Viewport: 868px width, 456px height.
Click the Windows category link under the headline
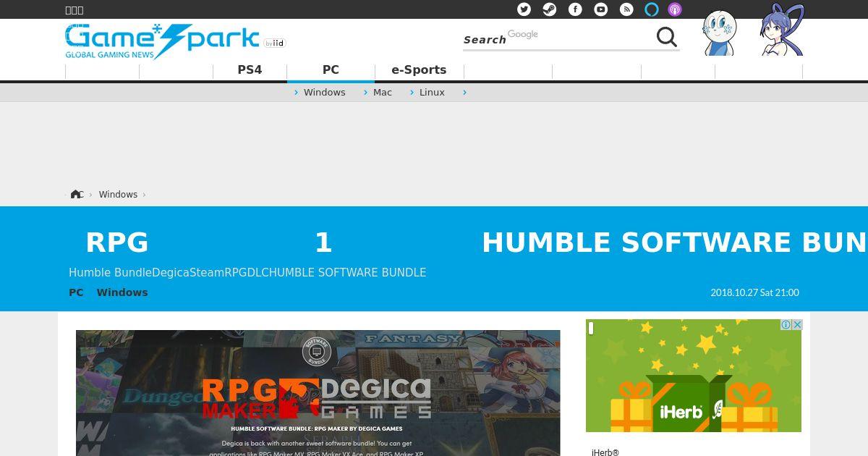pos(122,292)
